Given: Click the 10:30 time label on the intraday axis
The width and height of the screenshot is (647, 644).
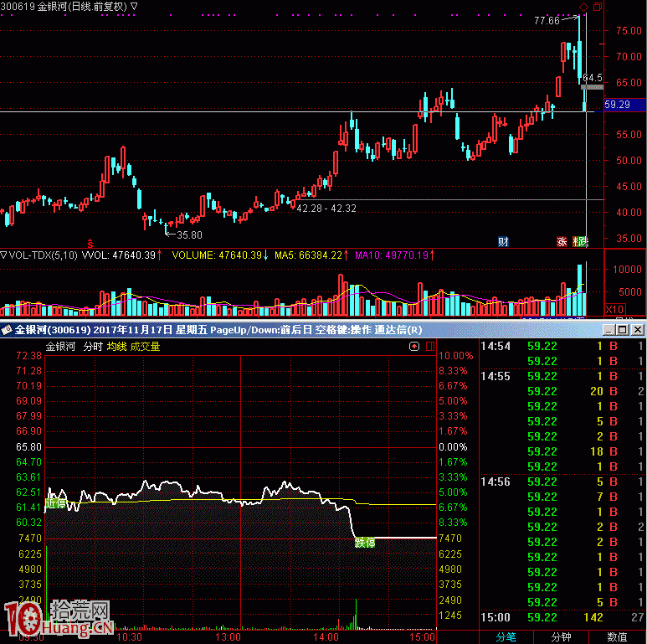Looking at the screenshot, I should 129,637.
